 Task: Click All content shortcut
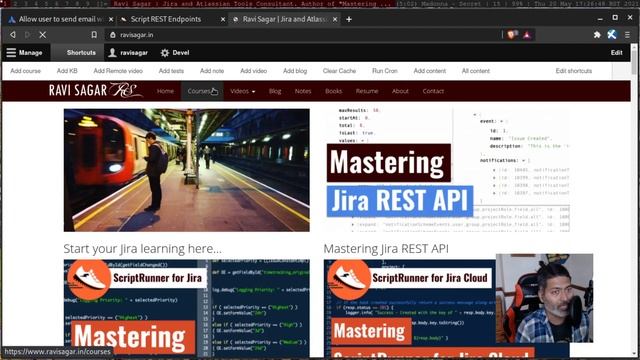point(476,71)
